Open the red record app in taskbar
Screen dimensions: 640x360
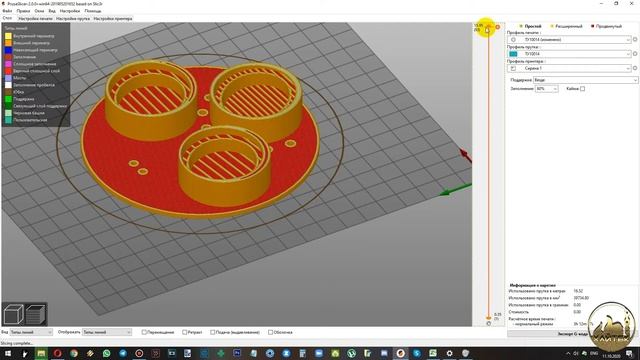pyautogui.click(x=139, y=353)
